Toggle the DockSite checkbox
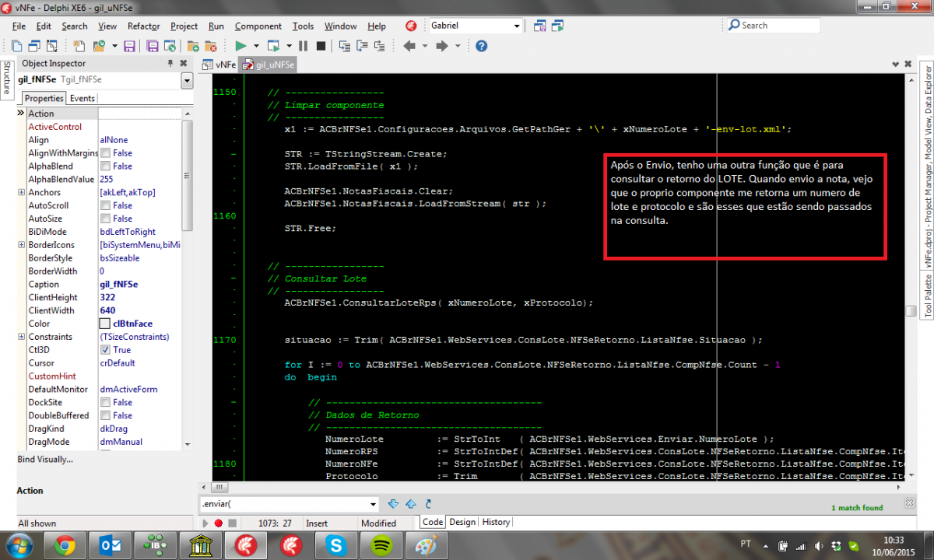The height and width of the screenshot is (560, 934). tap(105, 402)
